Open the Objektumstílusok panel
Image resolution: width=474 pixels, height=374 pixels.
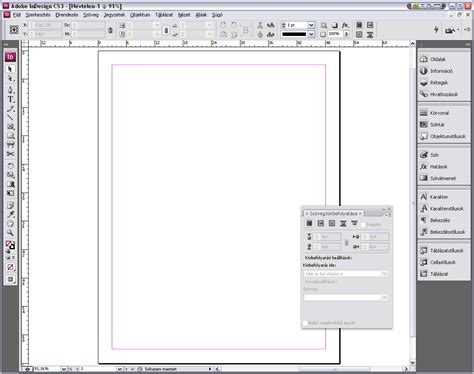(x=444, y=136)
